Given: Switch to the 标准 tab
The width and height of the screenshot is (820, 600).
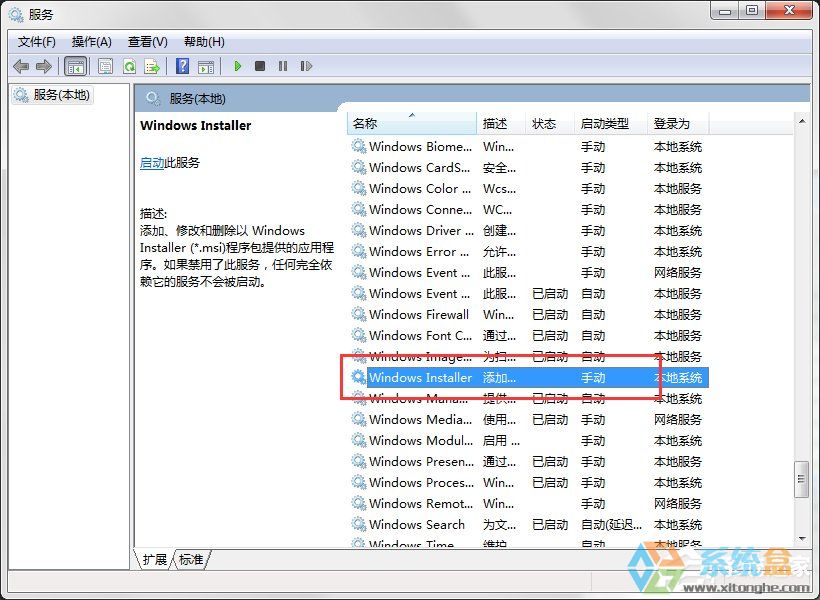Looking at the screenshot, I should pyautogui.click(x=191, y=559).
